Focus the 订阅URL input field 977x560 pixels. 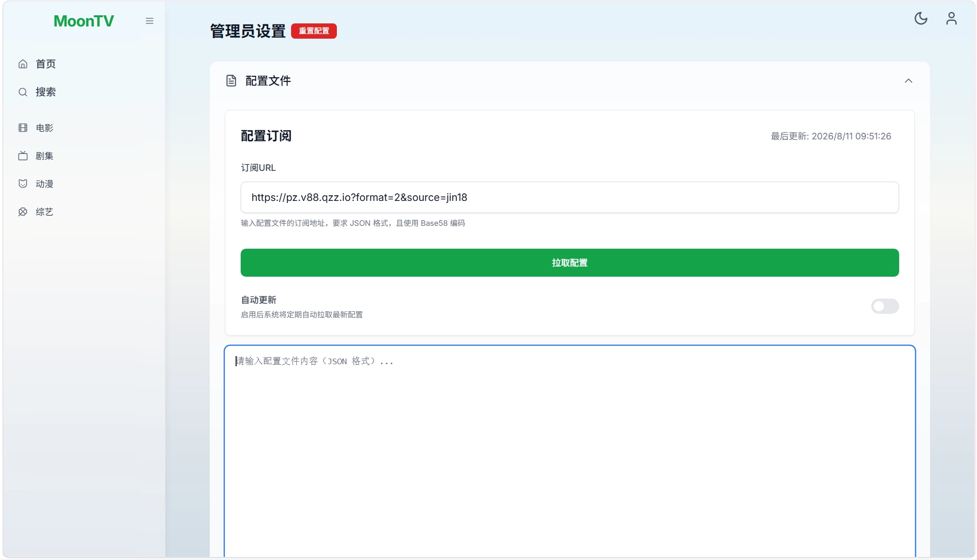[569, 197]
